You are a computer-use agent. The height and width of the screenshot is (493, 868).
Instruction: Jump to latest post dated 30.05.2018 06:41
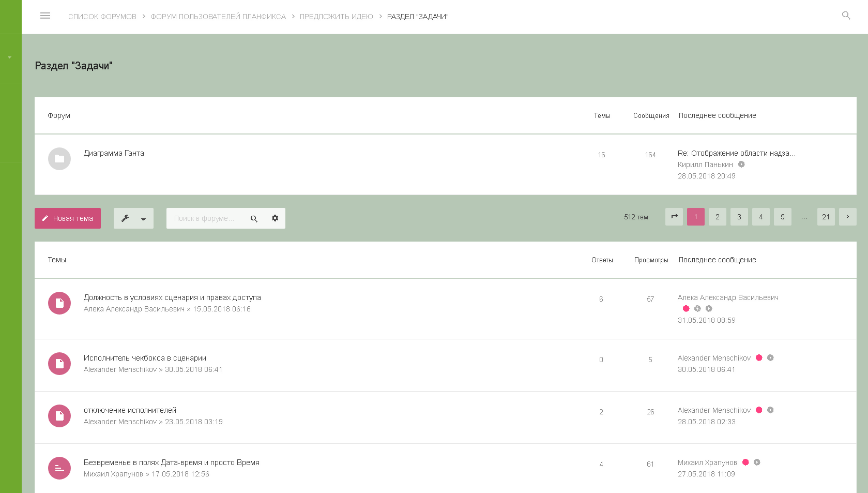coord(770,357)
